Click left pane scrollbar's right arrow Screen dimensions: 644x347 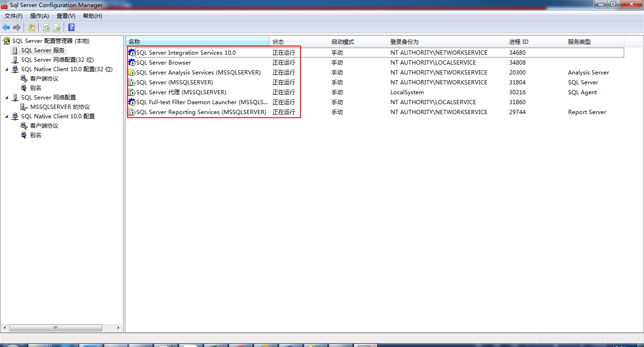click(x=118, y=328)
